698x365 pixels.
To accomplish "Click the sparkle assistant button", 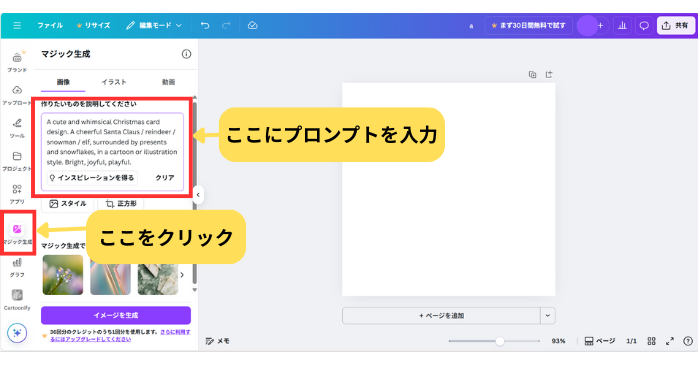I will 17,333.
